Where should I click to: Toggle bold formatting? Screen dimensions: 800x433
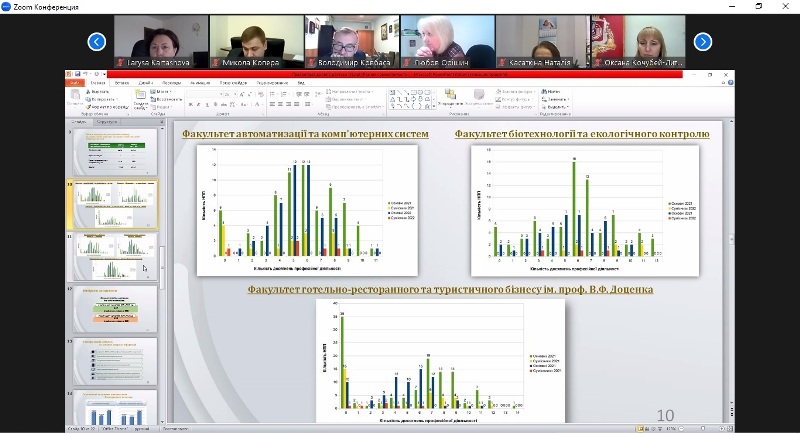191,105
